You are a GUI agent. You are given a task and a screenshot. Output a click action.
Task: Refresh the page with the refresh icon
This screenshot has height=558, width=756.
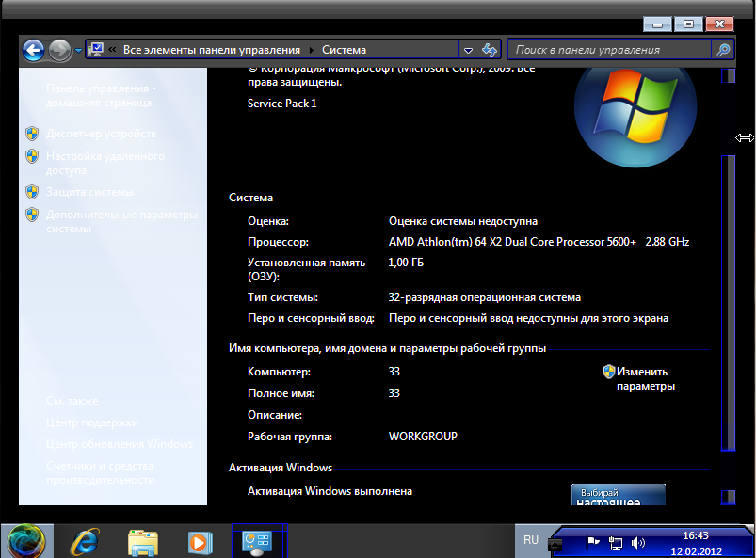[x=489, y=50]
